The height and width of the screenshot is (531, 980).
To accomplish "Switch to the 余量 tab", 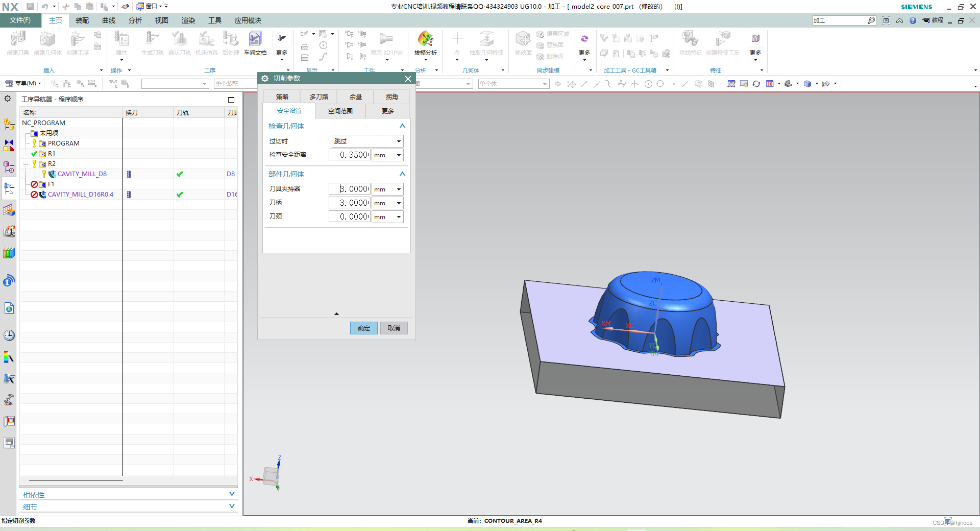I will coord(355,96).
